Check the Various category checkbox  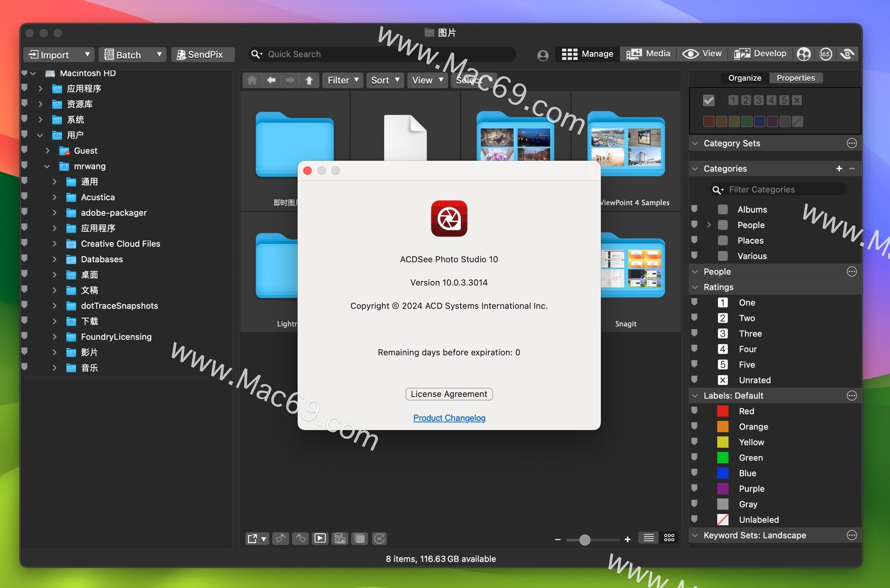723,256
